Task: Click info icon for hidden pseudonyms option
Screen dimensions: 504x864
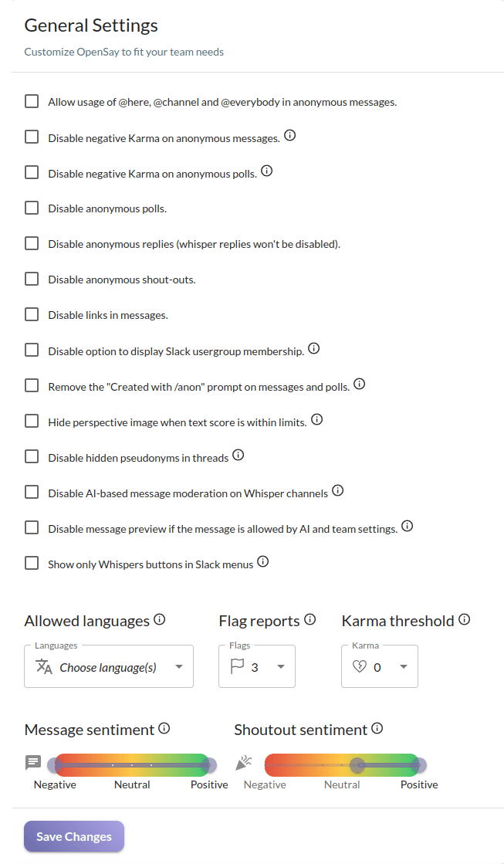Action: pos(238,456)
